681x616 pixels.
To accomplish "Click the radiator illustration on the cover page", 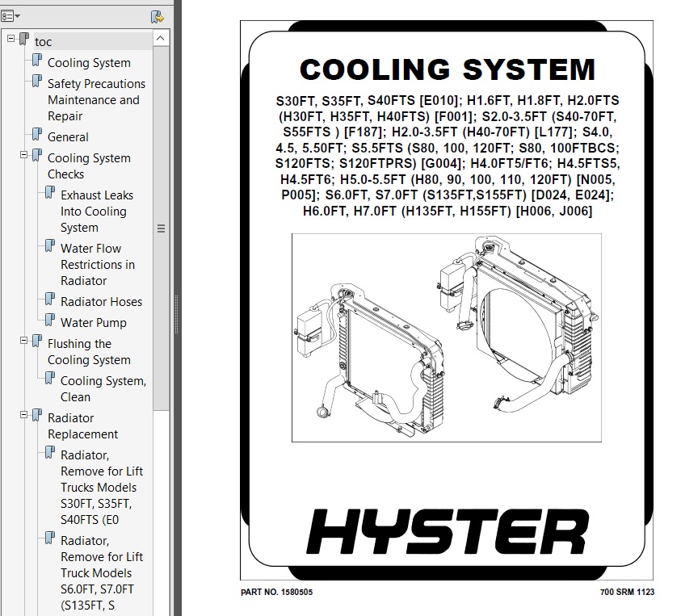I will (x=447, y=337).
